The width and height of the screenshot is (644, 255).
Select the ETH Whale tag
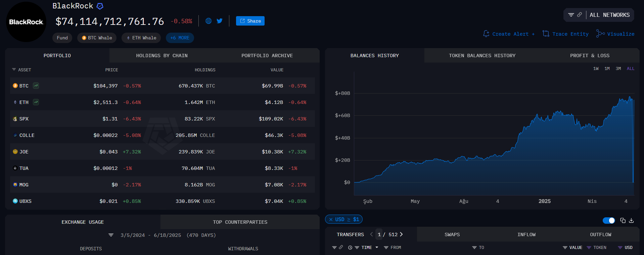(x=141, y=38)
